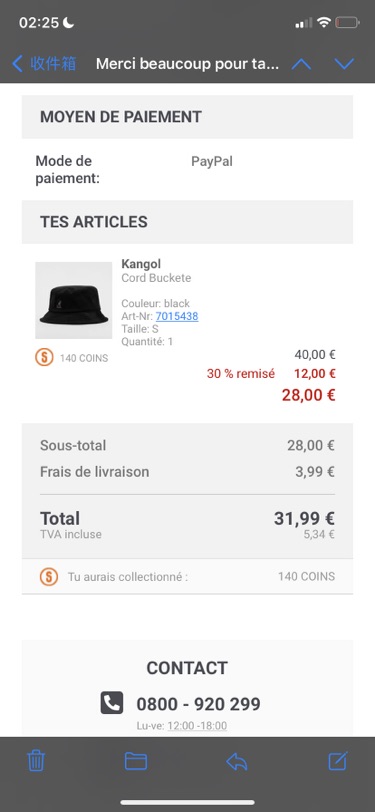Tap the Kangol bucket hat thumbnail
Viewport: 375px width, 812px height.
[x=74, y=300]
